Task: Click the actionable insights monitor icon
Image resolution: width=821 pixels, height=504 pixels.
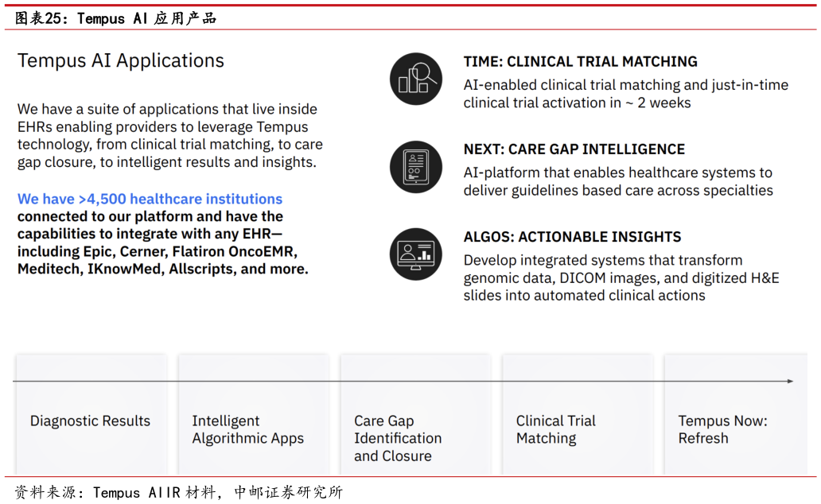Action: click(x=416, y=254)
